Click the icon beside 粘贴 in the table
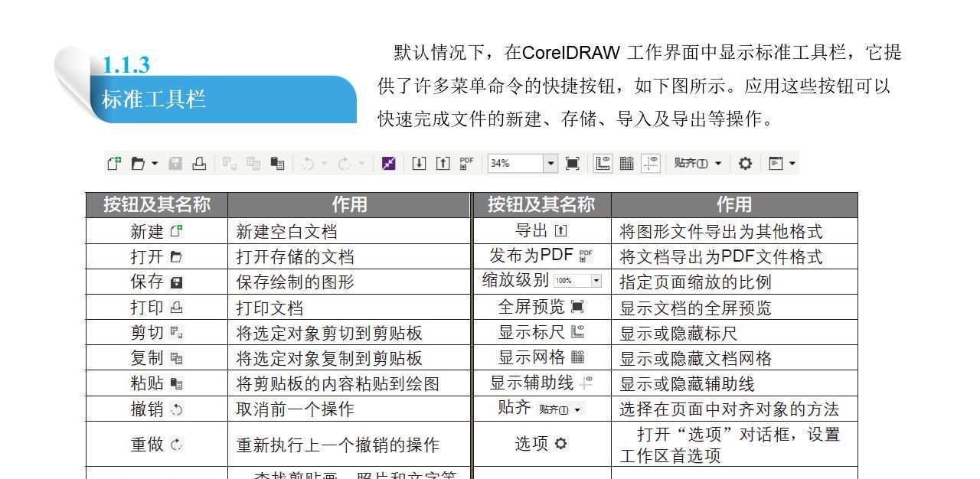This screenshot has width=980, height=479. pos(177,383)
